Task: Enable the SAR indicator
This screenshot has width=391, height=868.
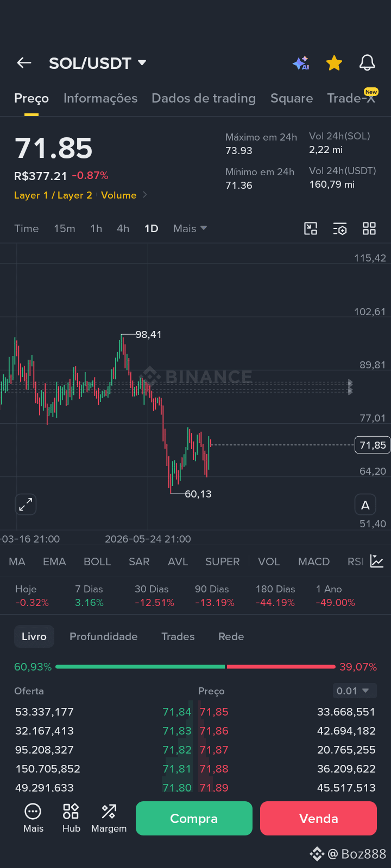Action: coord(139,561)
